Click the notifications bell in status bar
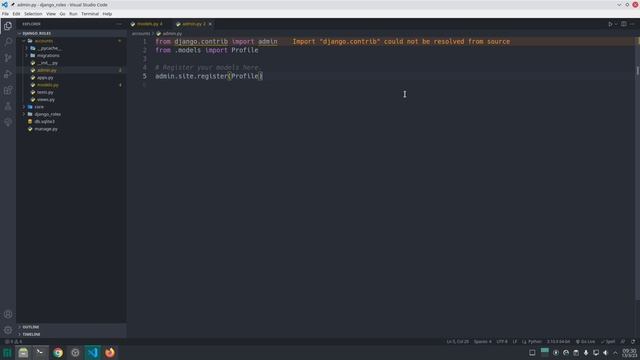 pos(633,342)
